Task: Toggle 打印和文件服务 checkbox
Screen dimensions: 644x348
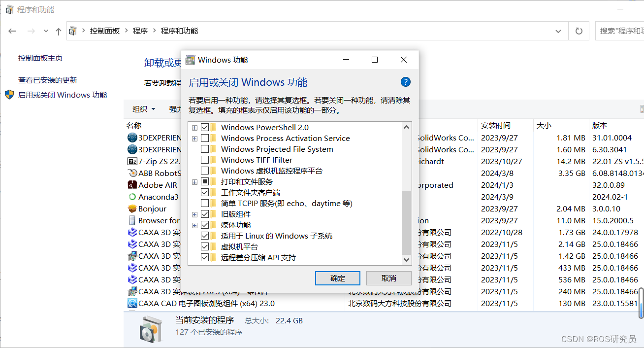Action: tap(205, 181)
